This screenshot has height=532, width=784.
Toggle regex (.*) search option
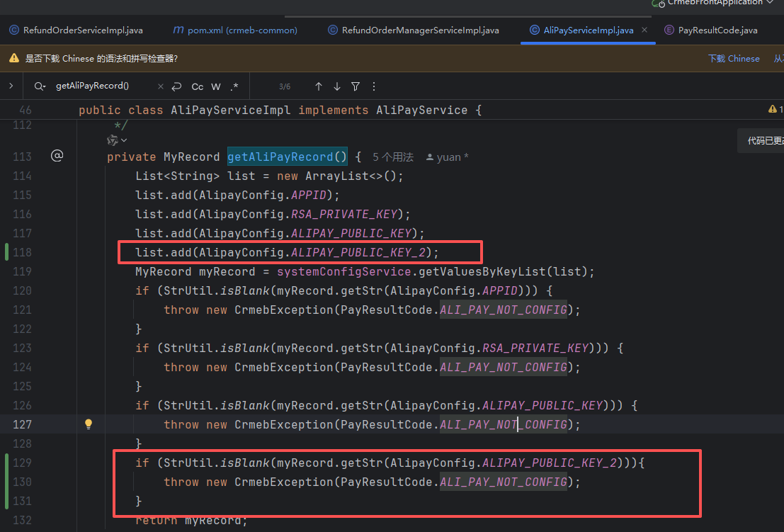click(234, 86)
